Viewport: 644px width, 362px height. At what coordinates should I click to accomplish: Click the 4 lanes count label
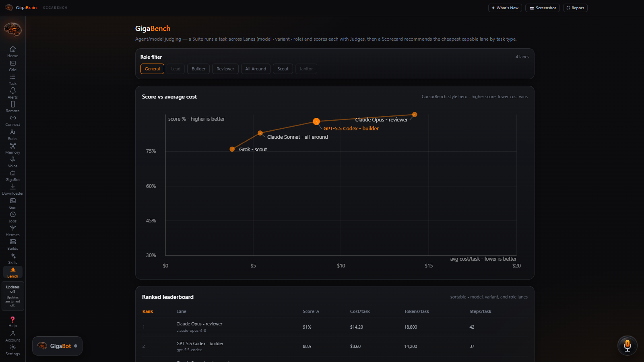point(522,57)
